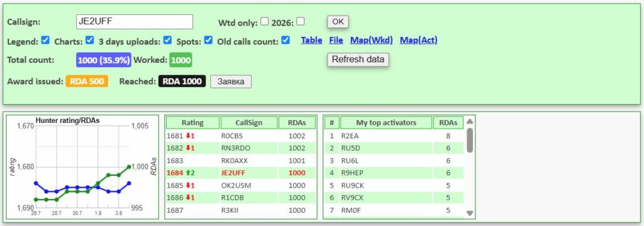Click the activators list scrollbar thumb
Image resolution: width=644 pixels, height=226 pixels.
point(470,140)
